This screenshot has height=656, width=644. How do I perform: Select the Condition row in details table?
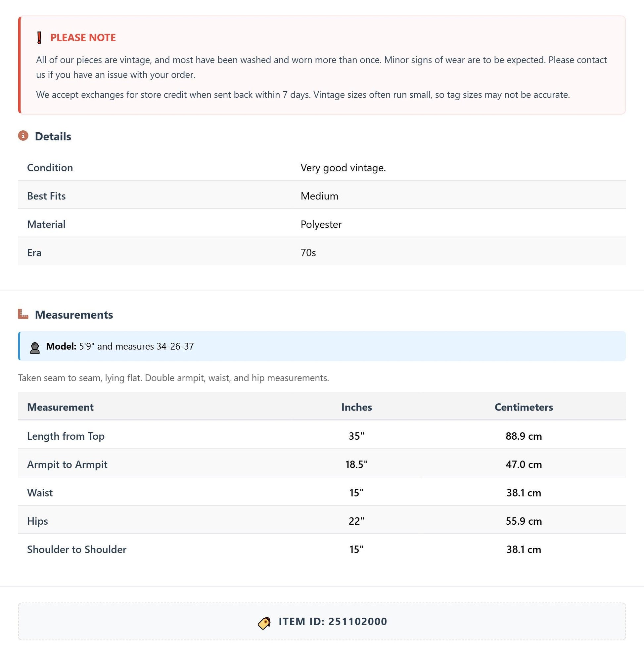click(x=322, y=167)
